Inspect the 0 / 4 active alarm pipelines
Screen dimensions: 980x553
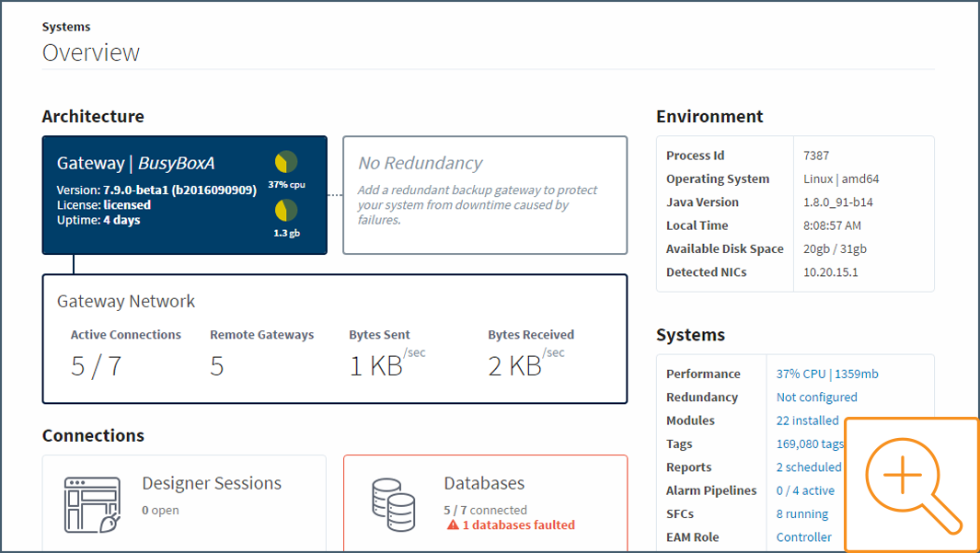[803, 490]
